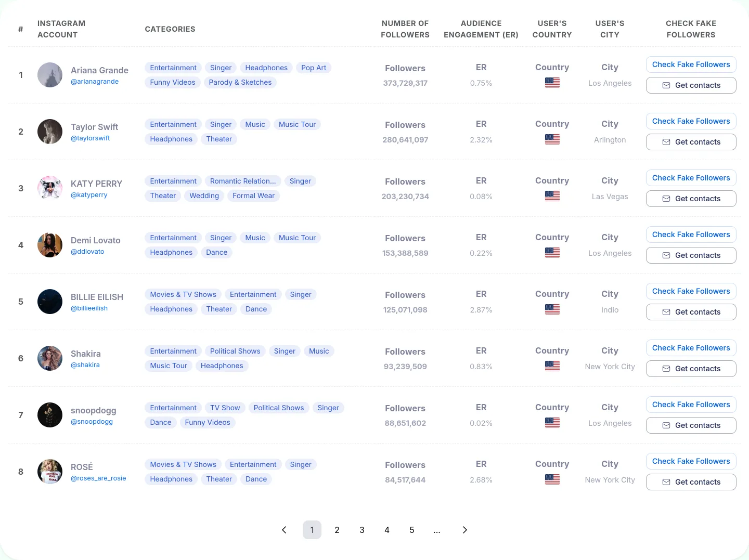The height and width of the screenshot is (560, 749).
Task: Click the US flag in Billie Eilish's row
Action: coord(552,309)
